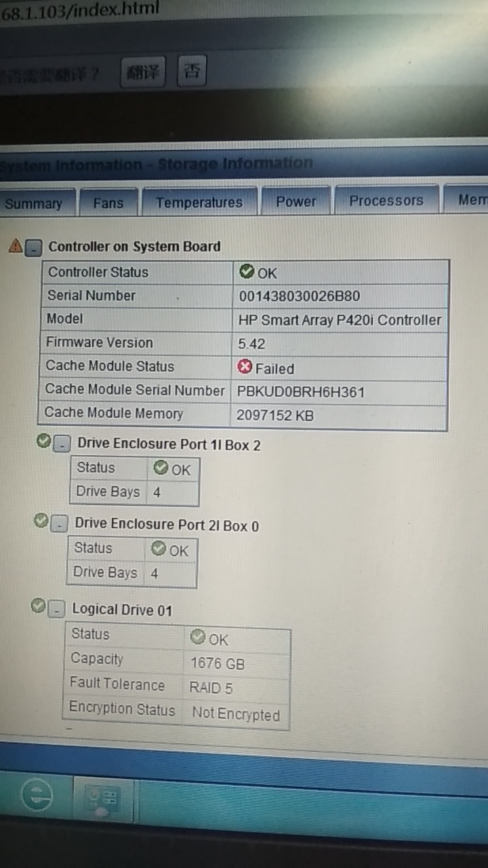The image size is (488, 868).
Task: Click the Logical Drive 01 heading
Action: [122, 610]
